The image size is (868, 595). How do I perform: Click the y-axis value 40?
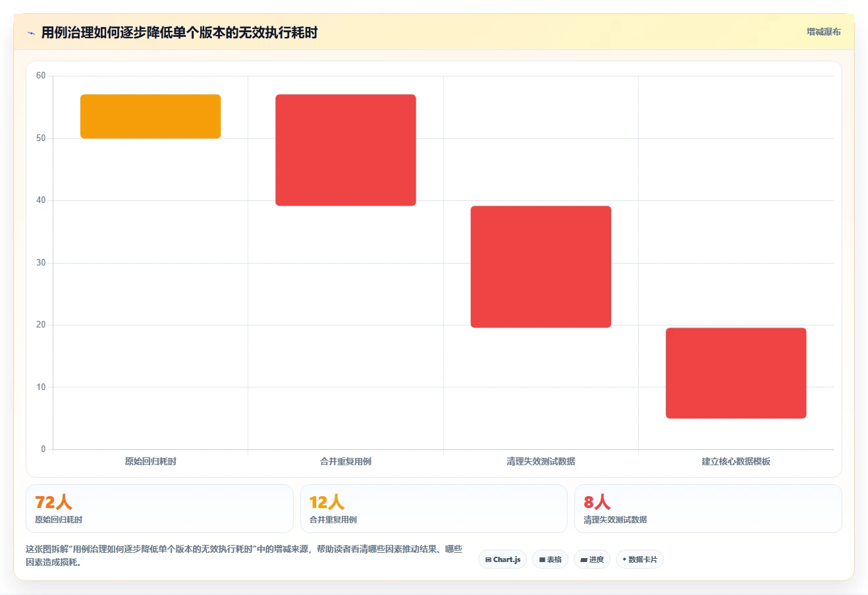(x=41, y=200)
